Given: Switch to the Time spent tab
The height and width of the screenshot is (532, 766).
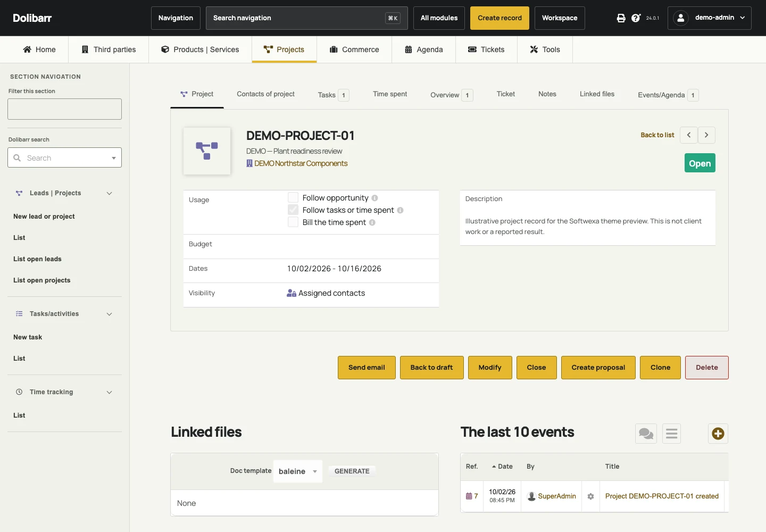Looking at the screenshot, I should point(390,94).
